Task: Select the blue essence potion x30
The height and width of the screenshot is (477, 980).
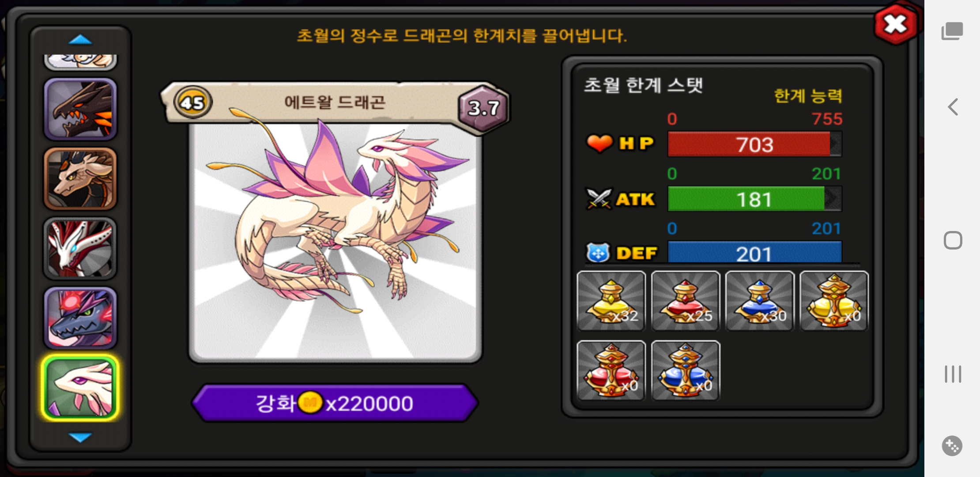Action: [x=760, y=301]
